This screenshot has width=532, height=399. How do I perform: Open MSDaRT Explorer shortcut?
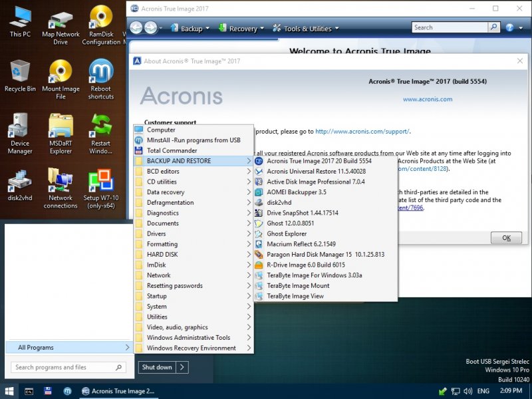point(61,134)
